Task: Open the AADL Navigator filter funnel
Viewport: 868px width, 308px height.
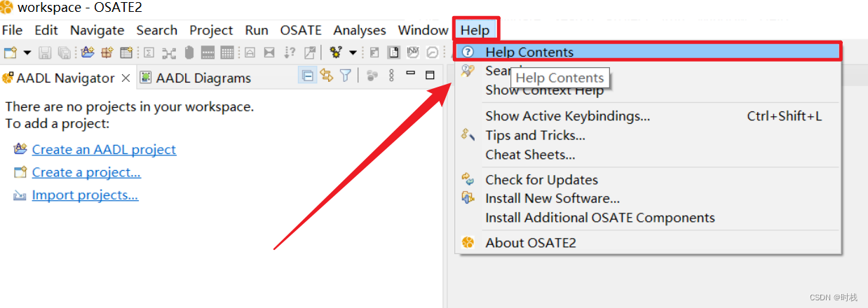Action: (346, 76)
